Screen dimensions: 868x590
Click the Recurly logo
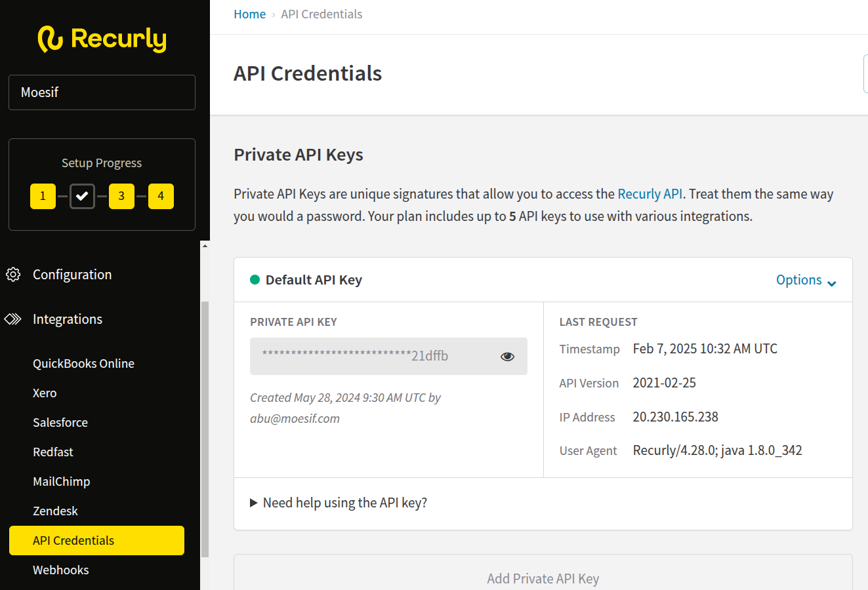pos(102,39)
